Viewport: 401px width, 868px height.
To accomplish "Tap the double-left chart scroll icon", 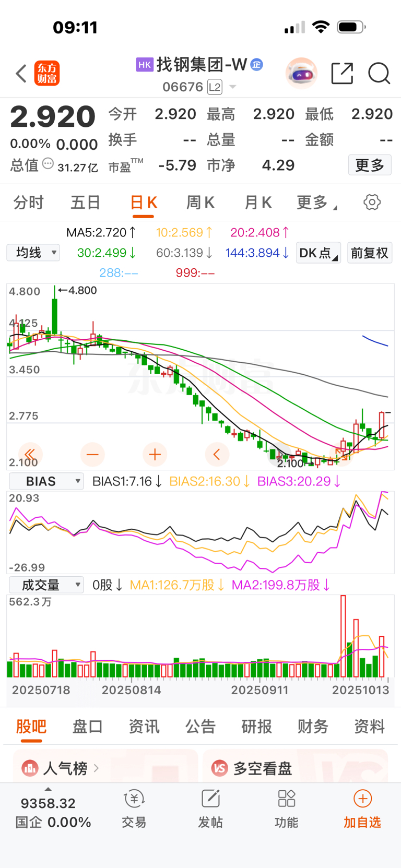I will 30,454.
